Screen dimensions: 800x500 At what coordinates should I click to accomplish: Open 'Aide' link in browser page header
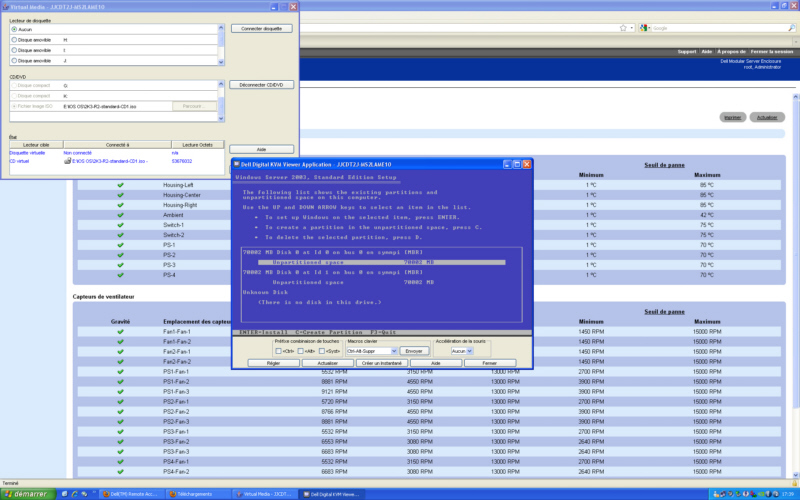706,52
